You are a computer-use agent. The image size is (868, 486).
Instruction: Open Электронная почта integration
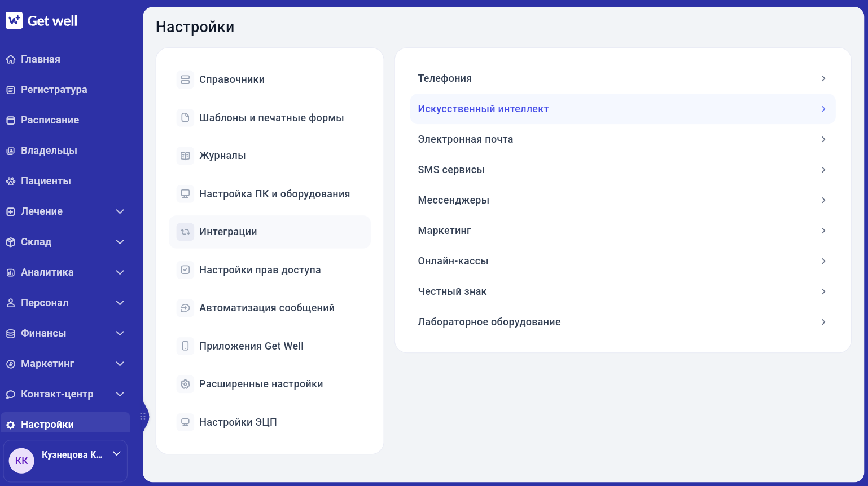pyautogui.click(x=622, y=139)
